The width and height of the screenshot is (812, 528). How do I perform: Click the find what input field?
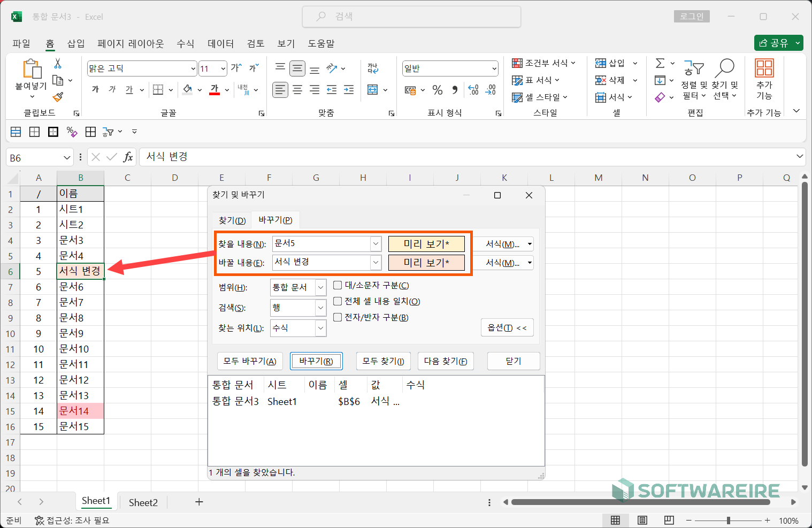point(321,244)
